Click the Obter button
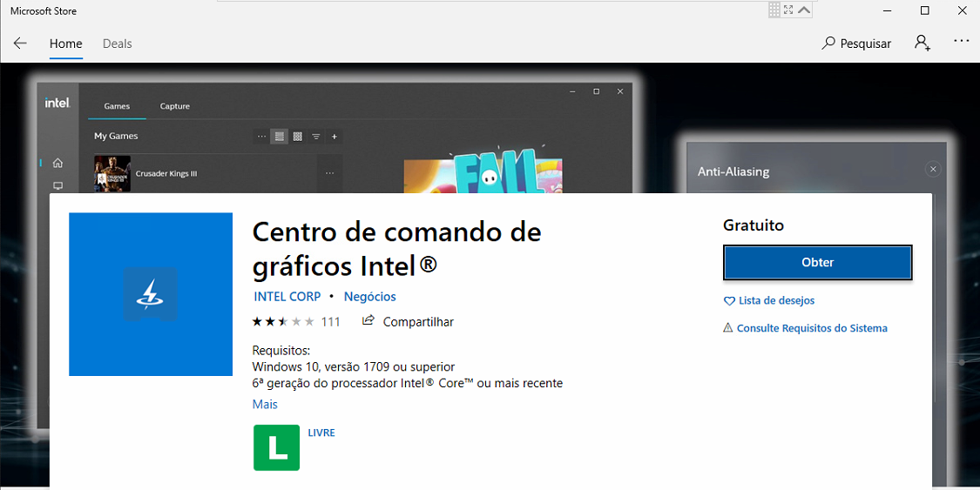This screenshot has width=980, height=490. pos(817,263)
